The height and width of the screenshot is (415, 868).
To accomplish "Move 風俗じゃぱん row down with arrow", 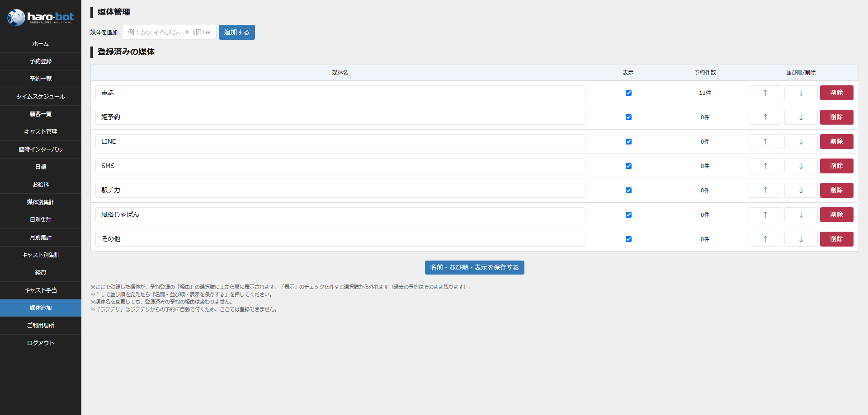I will 801,214.
